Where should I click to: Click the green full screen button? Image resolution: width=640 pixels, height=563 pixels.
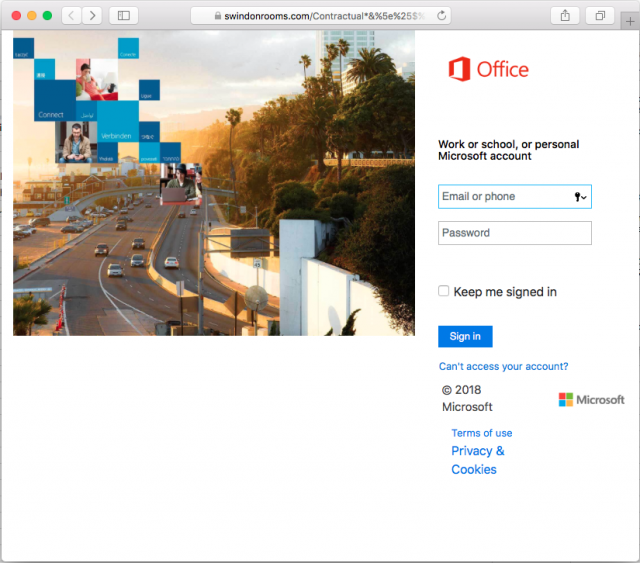pos(47,16)
